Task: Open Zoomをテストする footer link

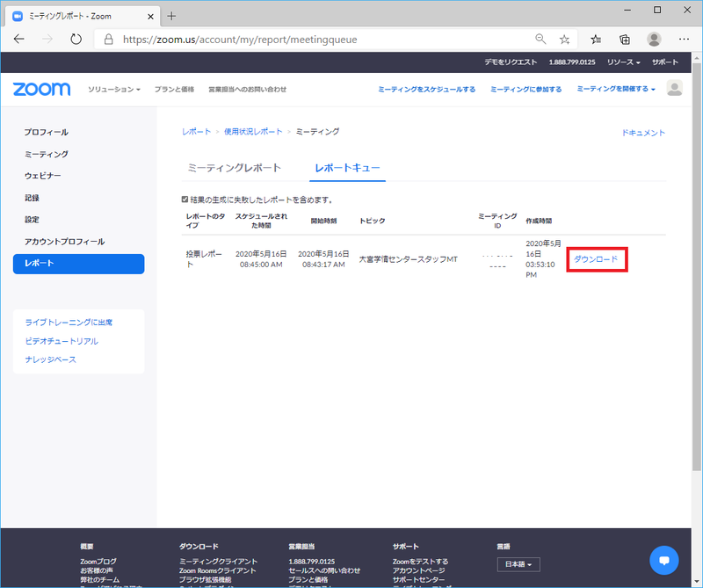Action: [x=421, y=562]
